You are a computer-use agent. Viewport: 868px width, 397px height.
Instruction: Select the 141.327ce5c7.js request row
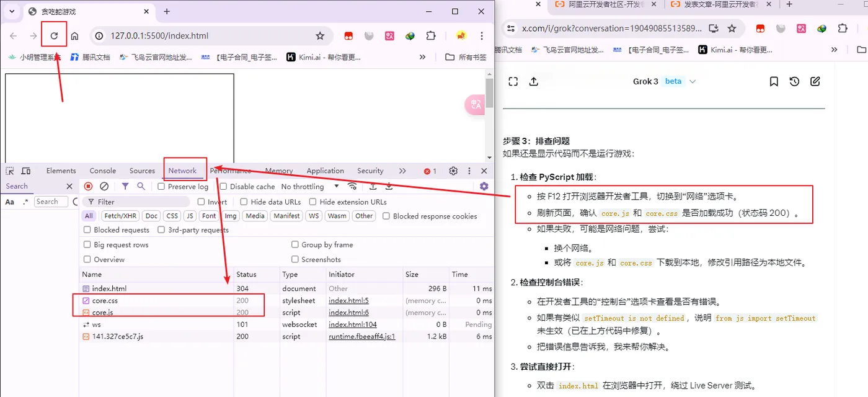coord(286,336)
